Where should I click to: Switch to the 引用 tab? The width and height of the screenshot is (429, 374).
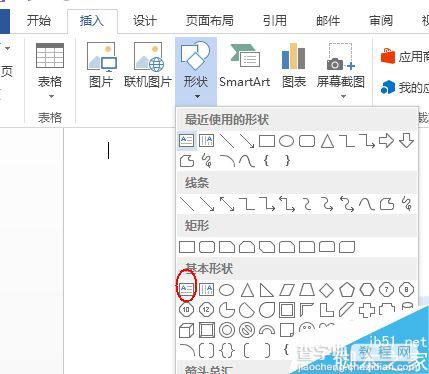(275, 21)
